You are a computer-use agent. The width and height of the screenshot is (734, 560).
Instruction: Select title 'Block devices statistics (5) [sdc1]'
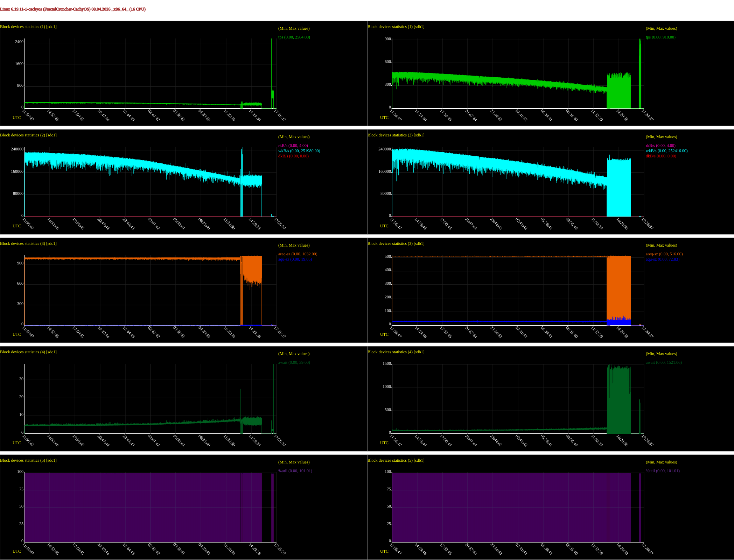(28, 460)
